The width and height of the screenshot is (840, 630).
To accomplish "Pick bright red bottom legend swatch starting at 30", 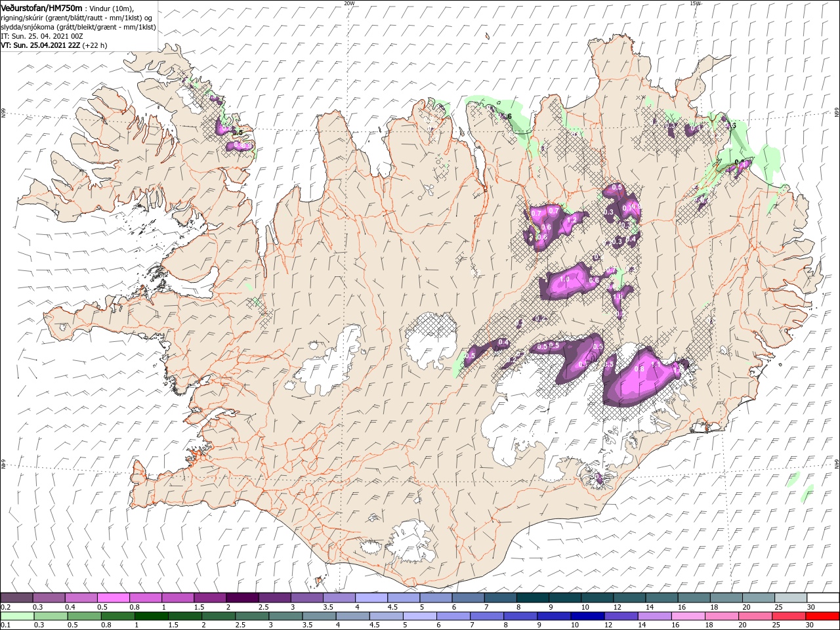I will (823, 616).
